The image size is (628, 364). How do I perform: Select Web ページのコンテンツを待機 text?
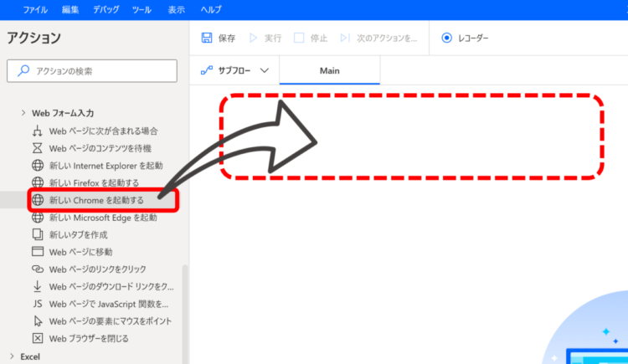(x=100, y=149)
